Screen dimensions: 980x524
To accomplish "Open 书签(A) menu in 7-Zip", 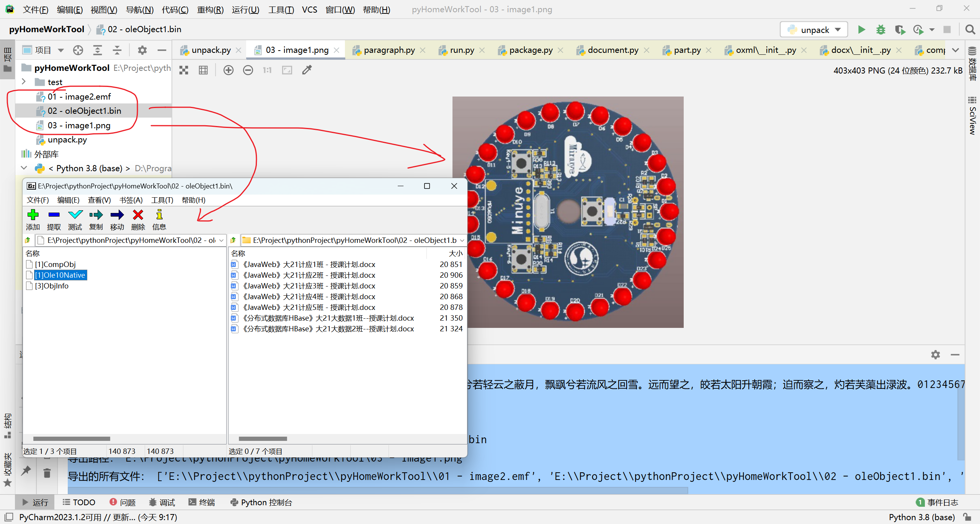I will (x=131, y=200).
